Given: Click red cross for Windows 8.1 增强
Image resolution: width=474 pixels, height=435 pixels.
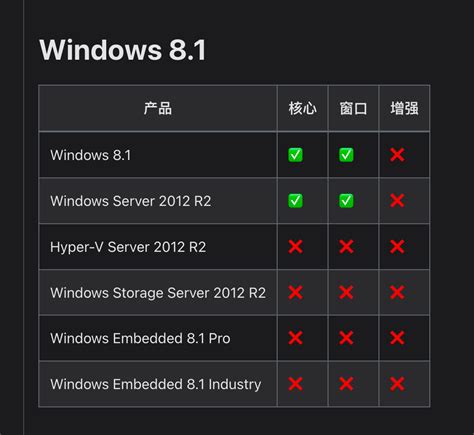Looking at the screenshot, I should point(397,155).
